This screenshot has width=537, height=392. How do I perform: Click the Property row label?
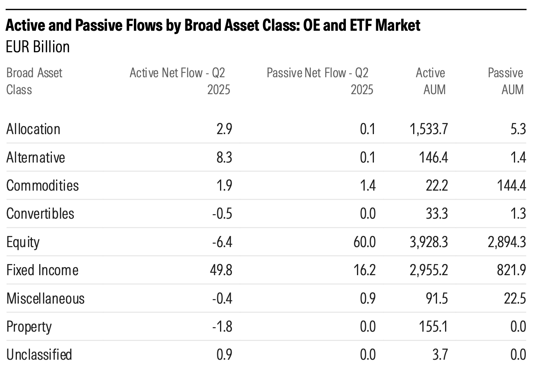29,327
